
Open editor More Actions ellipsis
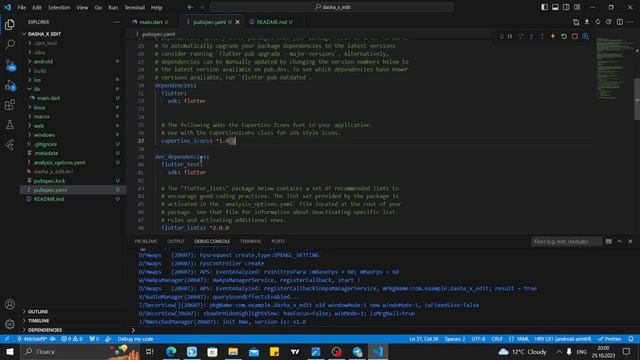[631, 22]
